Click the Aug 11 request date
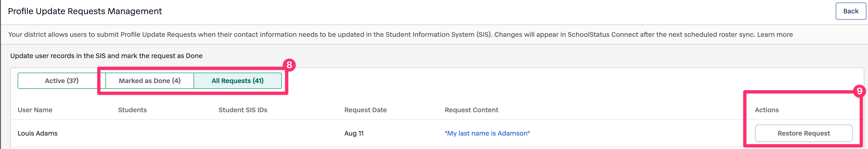Image resolution: width=868 pixels, height=149 pixels. pos(354,133)
